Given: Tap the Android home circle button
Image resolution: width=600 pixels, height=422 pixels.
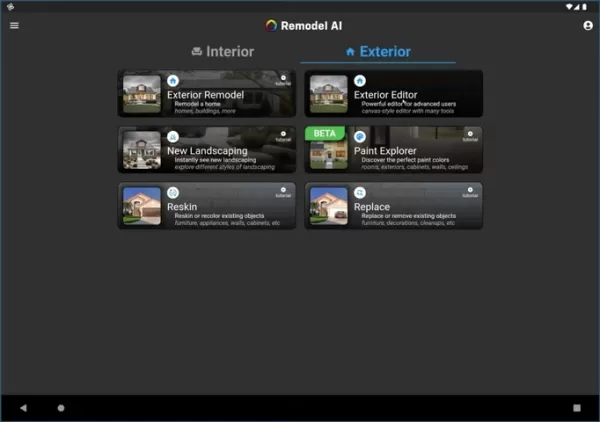Looking at the screenshot, I should click(x=61, y=408).
